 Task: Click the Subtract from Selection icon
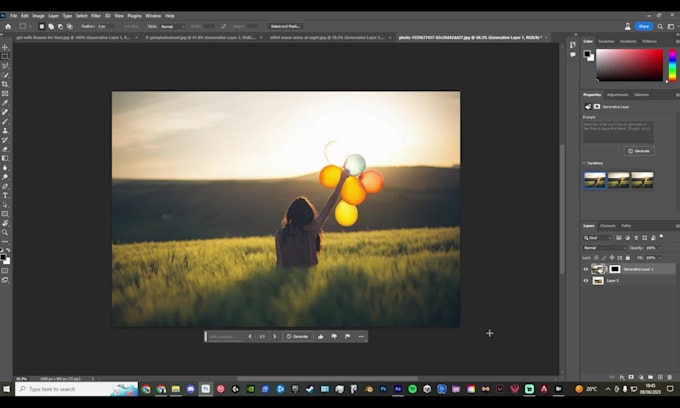pos(60,26)
